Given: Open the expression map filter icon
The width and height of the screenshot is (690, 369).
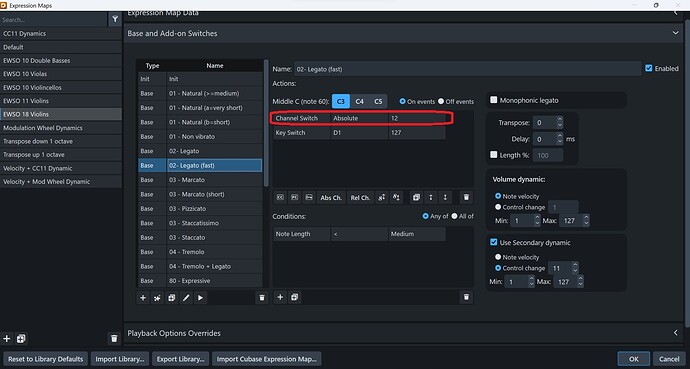Looking at the screenshot, I should click(x=115, y=19).
